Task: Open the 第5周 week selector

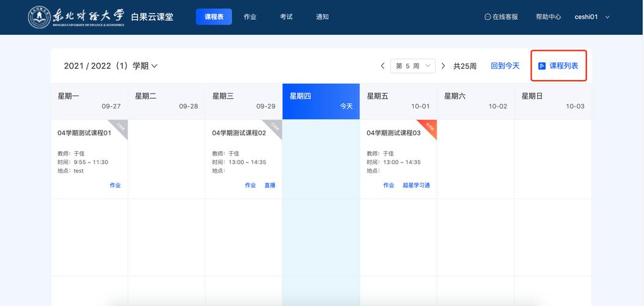Action: coord(412,66)
